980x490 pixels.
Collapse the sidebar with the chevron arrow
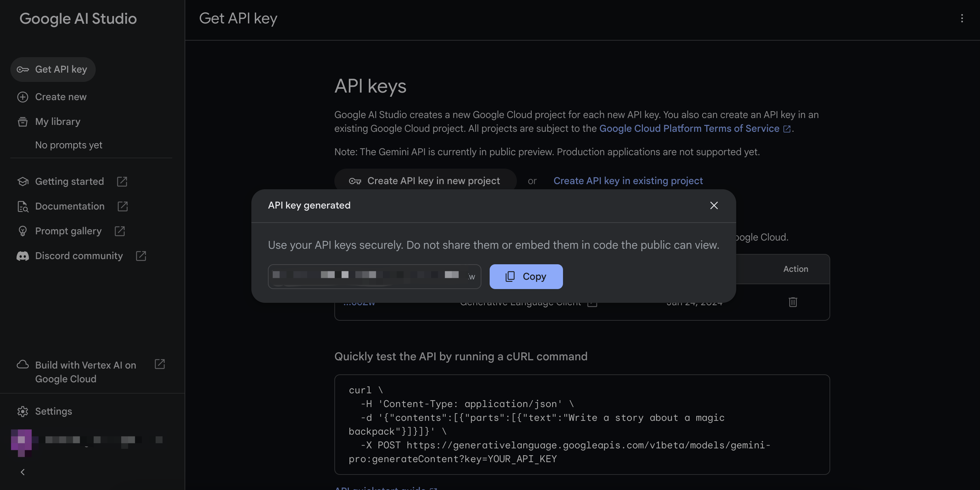(22, 472)
